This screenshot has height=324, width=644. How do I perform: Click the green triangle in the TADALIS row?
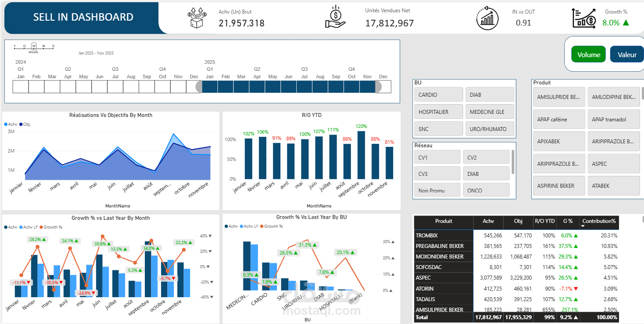point(575,299)
